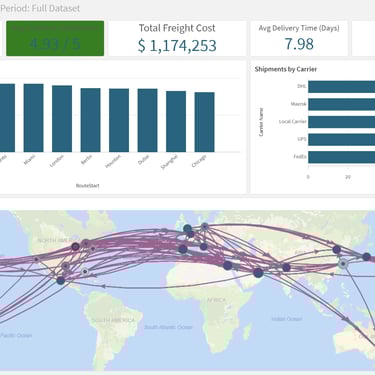Click the Miami axis label
The width and height of the screenshot is (375, 375).
pos(30,161)
